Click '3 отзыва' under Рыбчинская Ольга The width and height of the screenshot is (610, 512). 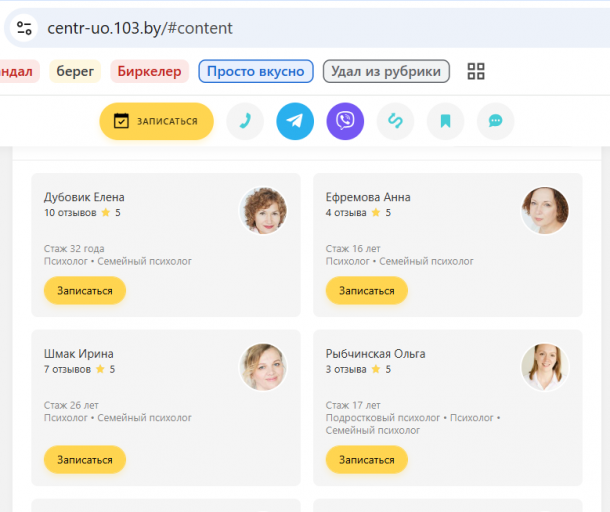tap(346, 369)
